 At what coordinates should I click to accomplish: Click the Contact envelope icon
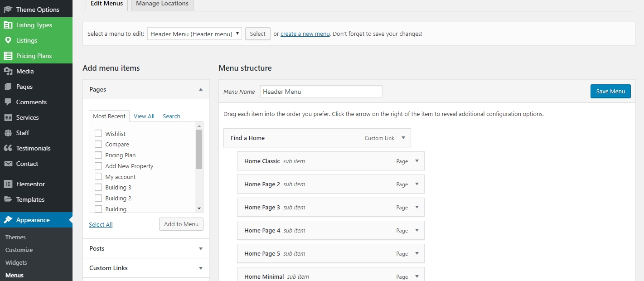8,164
